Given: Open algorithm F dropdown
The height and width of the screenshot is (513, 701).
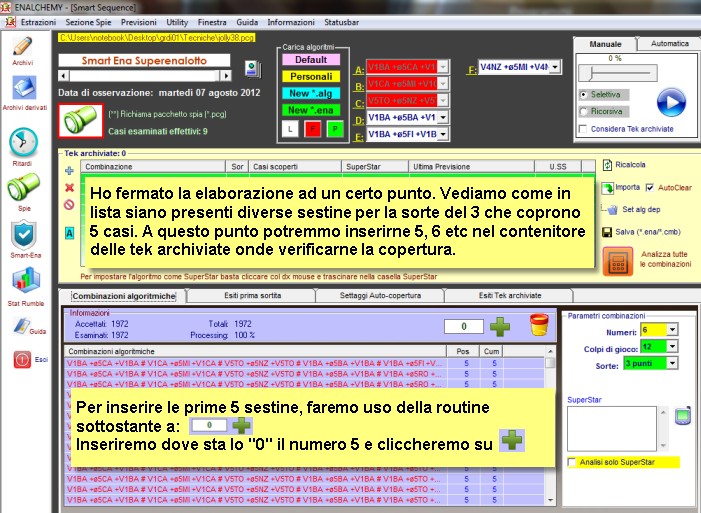Looking at the screenshot, I should click(555, 67).
